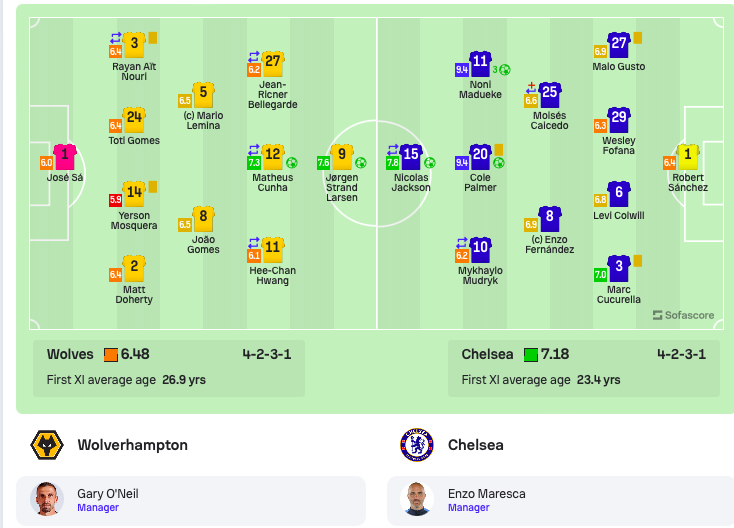Viewport: 734px width, 528px height.
Task: Click the Sofascore watermark logo
Action: click(x=683, y=315)
